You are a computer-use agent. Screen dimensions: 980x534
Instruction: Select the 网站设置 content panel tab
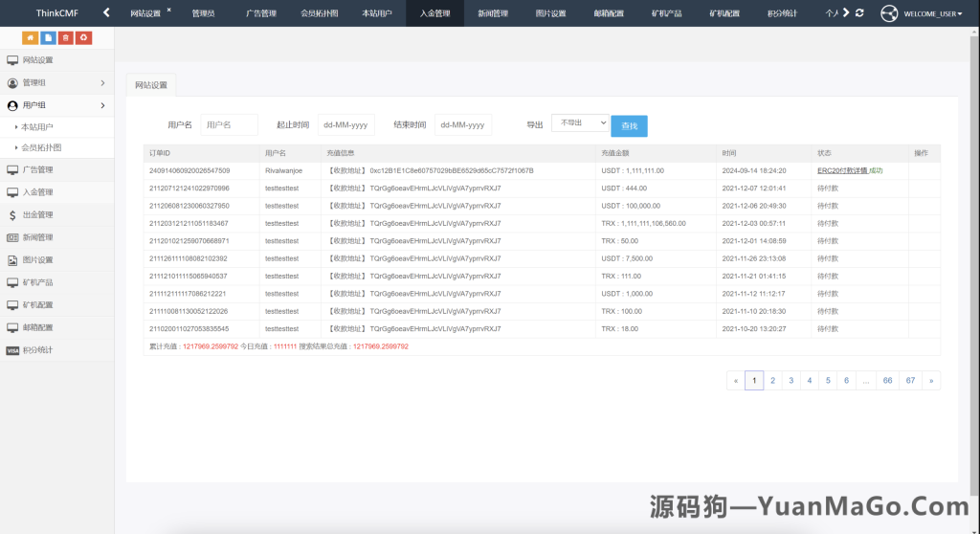point(151,85)
